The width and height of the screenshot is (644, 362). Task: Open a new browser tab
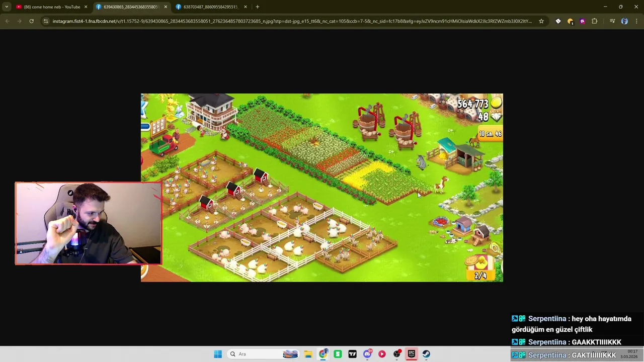(x=257, y=7)
